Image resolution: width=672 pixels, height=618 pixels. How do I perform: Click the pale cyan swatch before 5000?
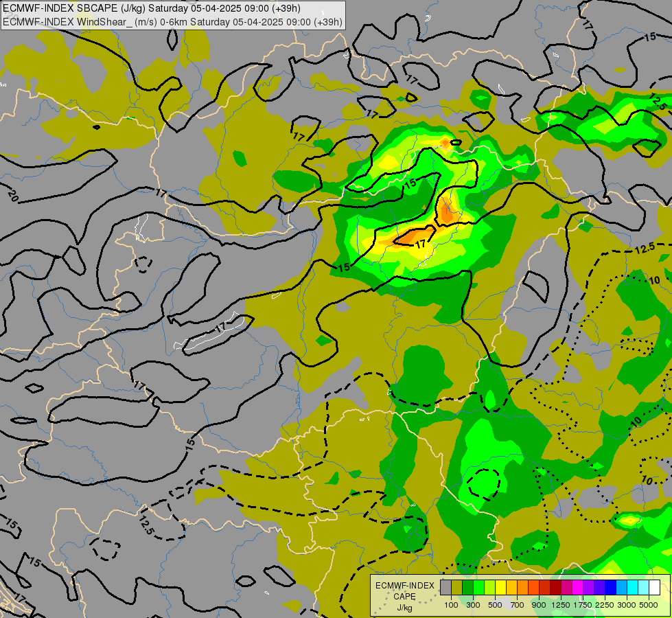[644, 587]
